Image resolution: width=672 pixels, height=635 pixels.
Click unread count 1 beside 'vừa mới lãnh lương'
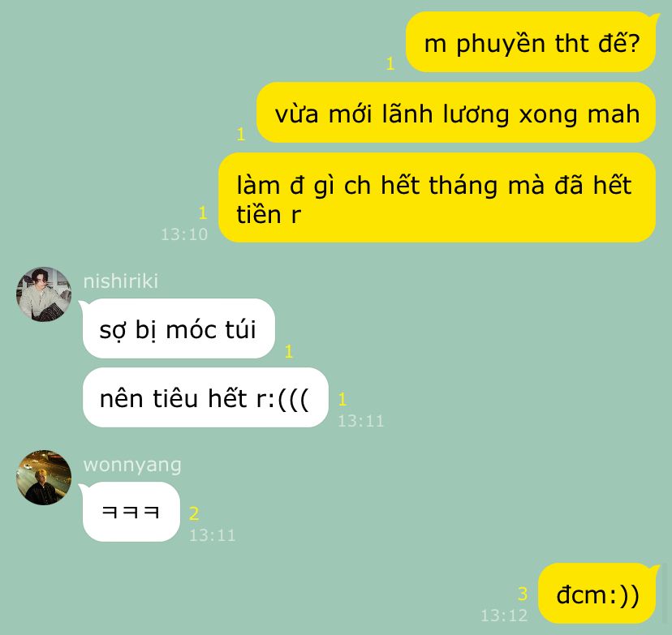(x=241, y=135)
